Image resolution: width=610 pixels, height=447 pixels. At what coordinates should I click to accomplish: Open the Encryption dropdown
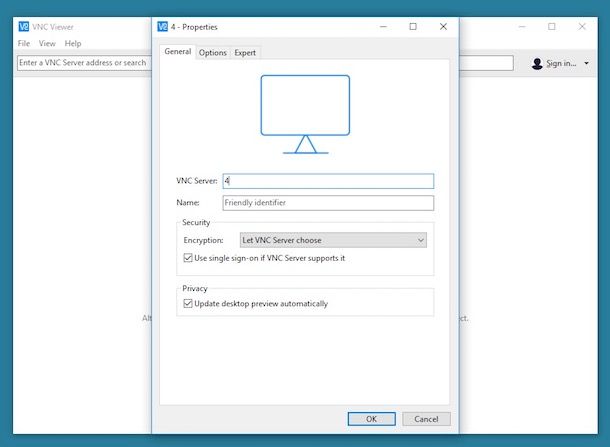point(333,240)
